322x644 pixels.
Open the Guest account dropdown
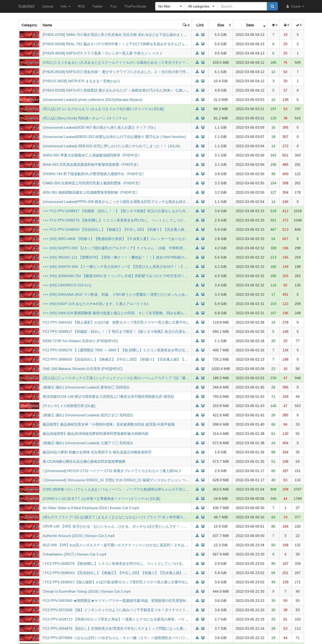(295, 6)
